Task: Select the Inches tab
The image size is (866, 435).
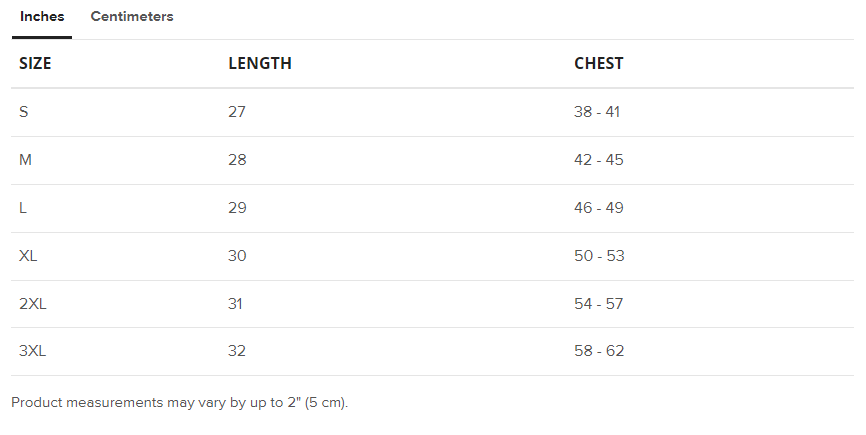Action: [x=42, y=17]
